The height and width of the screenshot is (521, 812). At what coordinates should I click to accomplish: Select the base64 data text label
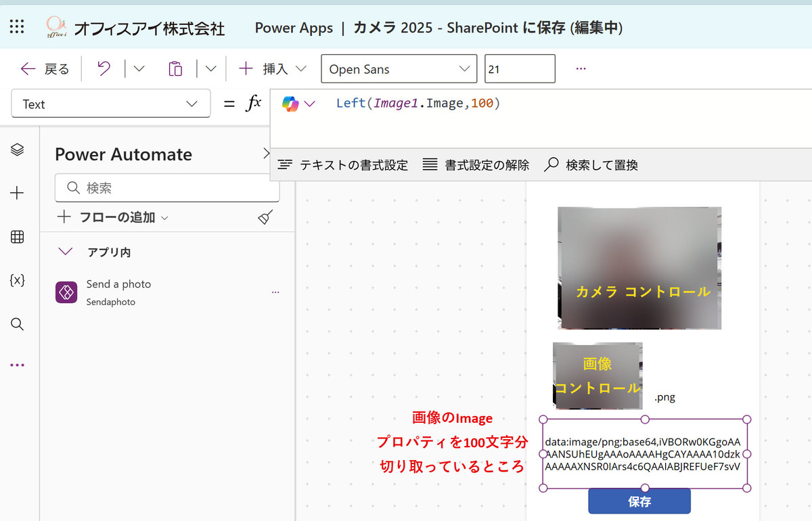click(645, 454)
